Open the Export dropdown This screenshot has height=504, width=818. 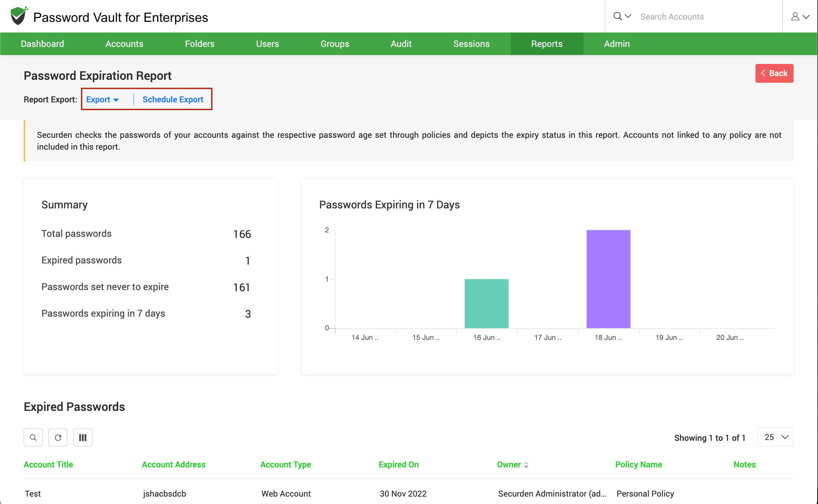coord(102,99)
